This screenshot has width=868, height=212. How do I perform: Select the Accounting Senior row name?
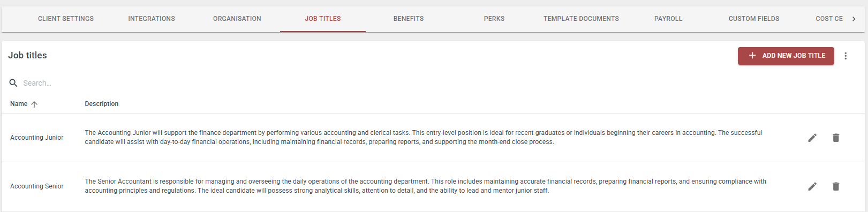pyautogui.click(x=37, y=186)
